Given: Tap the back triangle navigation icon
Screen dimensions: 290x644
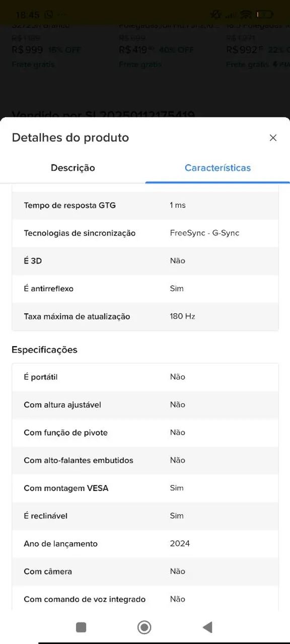Looking at the screenshot, I should click(x=207, y=627).
